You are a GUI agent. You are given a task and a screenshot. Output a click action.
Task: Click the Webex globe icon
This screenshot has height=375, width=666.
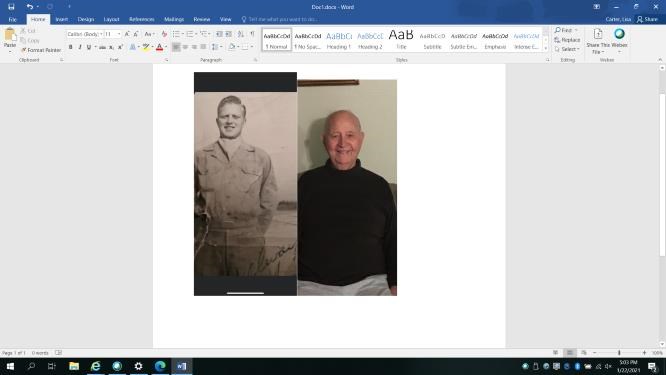pyautogui.click(x=619, y=34)
